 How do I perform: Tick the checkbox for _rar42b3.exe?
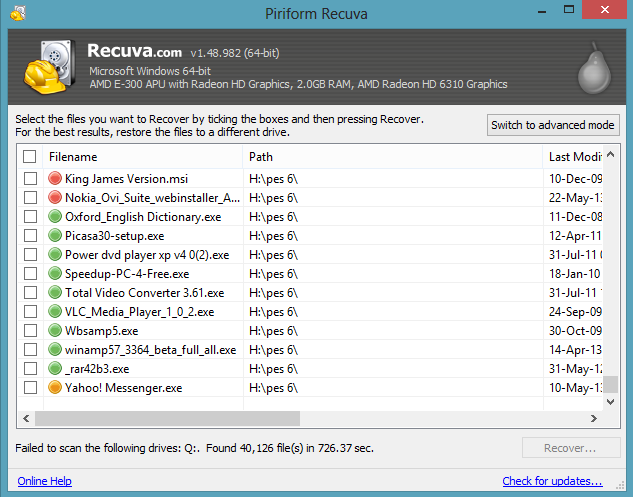click(x=30, y=368)
